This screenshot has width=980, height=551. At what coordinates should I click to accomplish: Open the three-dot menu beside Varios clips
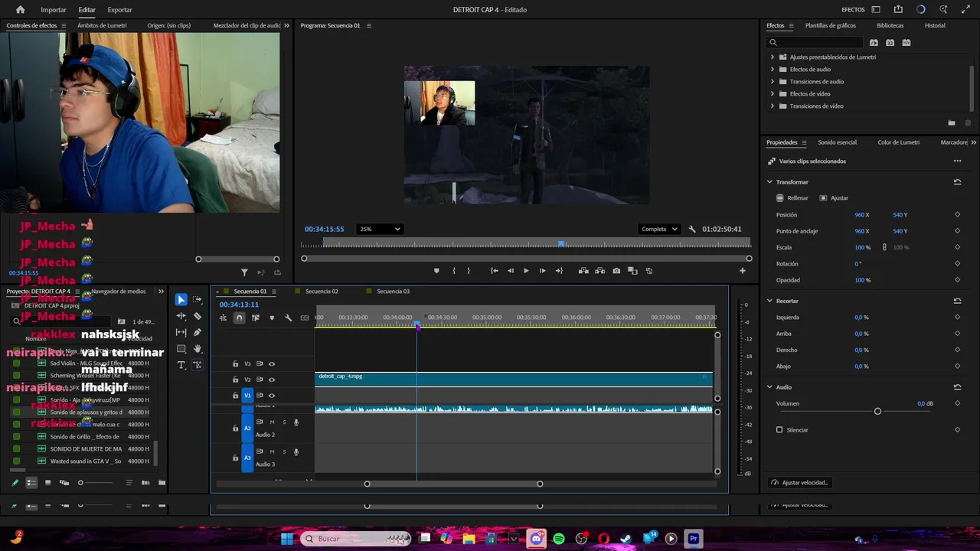click(x=957, y=161)
